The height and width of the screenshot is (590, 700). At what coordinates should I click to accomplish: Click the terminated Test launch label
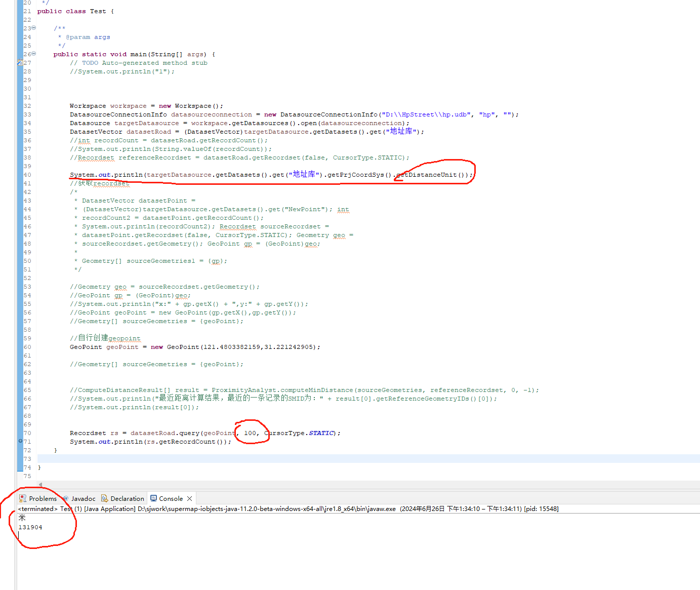pyautogui.click(x=46, y=508)
